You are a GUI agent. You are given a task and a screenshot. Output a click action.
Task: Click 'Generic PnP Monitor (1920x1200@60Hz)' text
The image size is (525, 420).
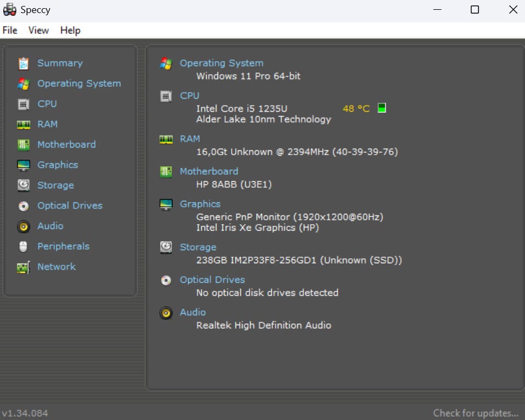pyautogui.click(x=290, y=217)
